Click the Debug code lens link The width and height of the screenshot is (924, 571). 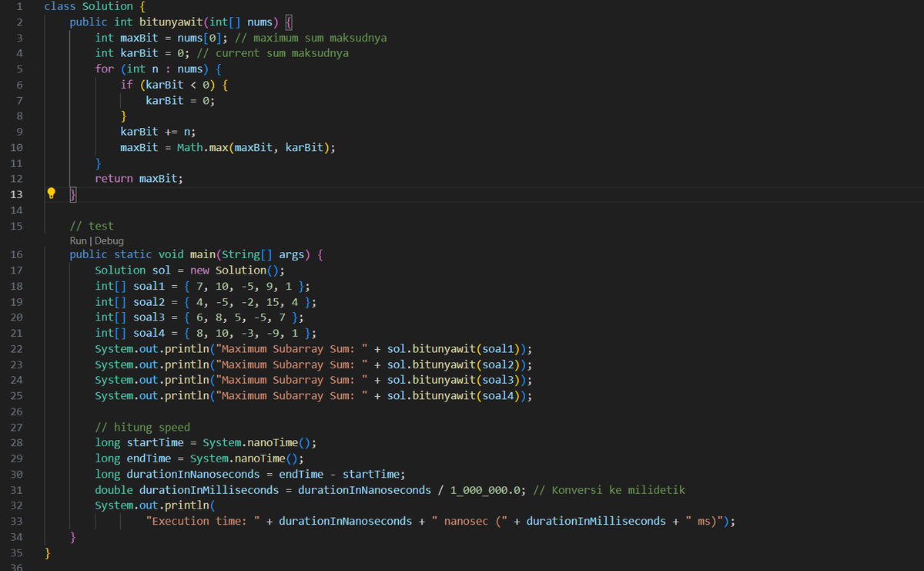tap(109, 240)
